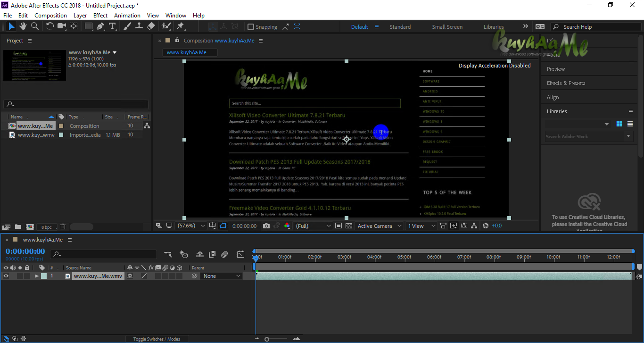
Task: Create a new folder in Project panel
Action: [x=18, y=227]
